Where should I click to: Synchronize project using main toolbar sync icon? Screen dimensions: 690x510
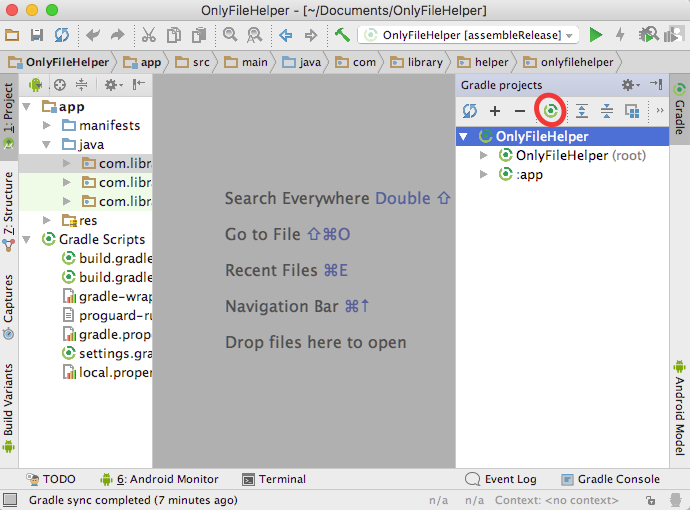(x=62, y=35)
